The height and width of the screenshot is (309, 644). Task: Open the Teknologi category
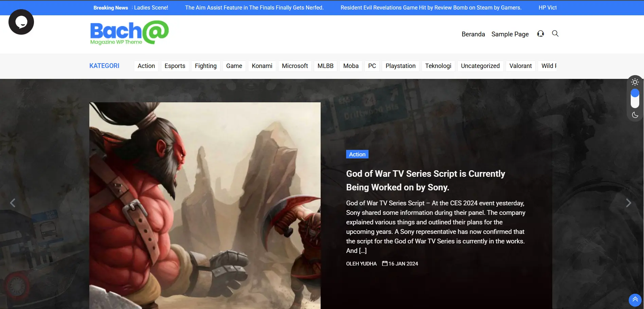[438, 66]
